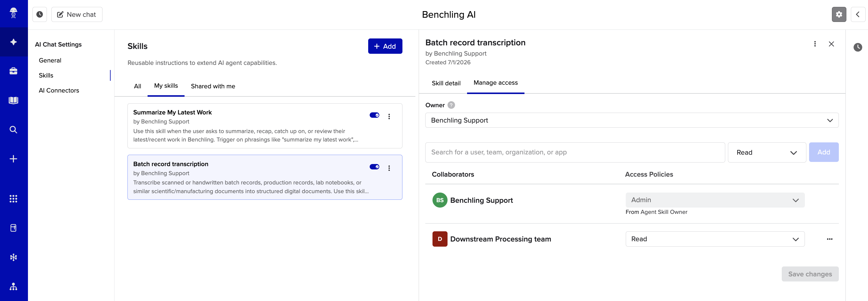Click the D avatar for Downstream Processing team
Viewport: 868px width, 301px height.
pyautogui.click(x=440, y=239)
